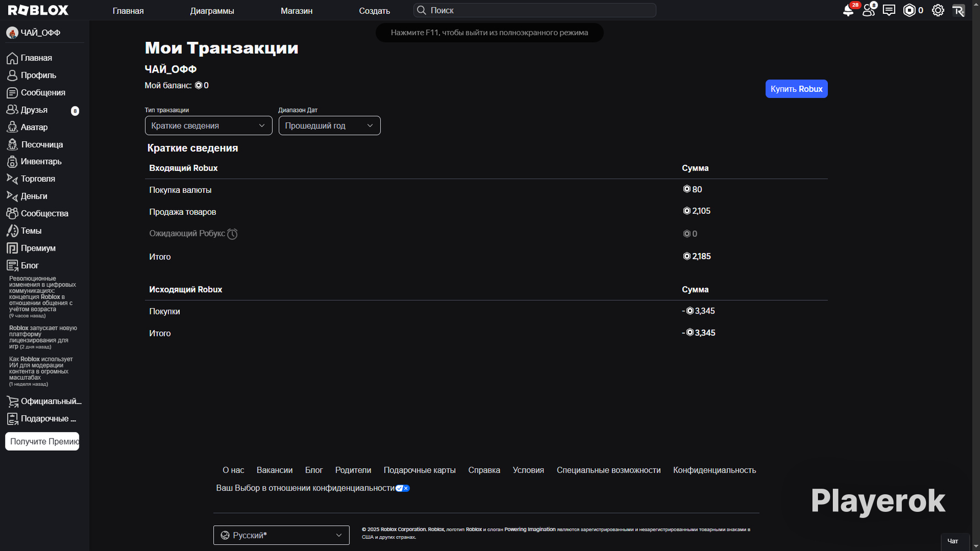This screenshot has width=980, height=551.
Task: Open Диаграммы in top navigation
Action: tap(212, 11)
